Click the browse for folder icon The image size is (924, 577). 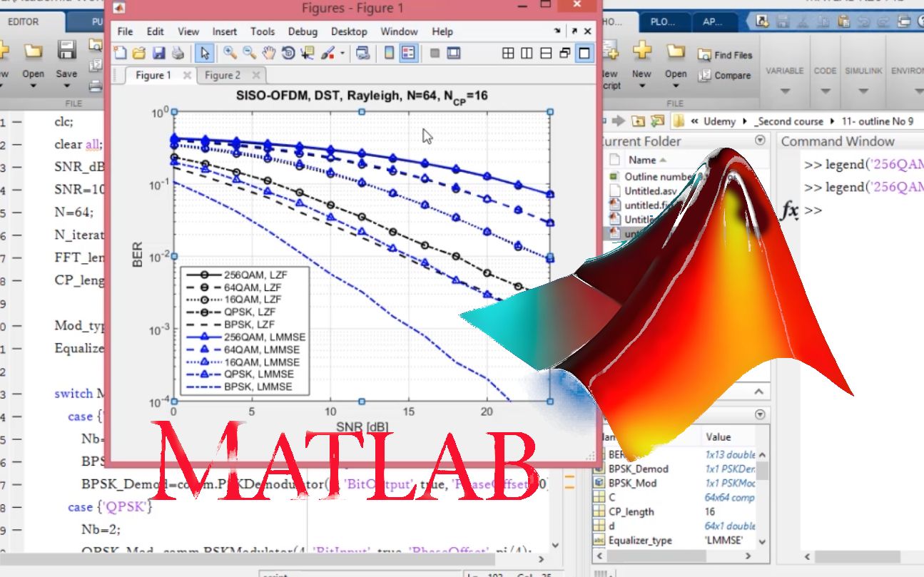(x=657, y=121)
